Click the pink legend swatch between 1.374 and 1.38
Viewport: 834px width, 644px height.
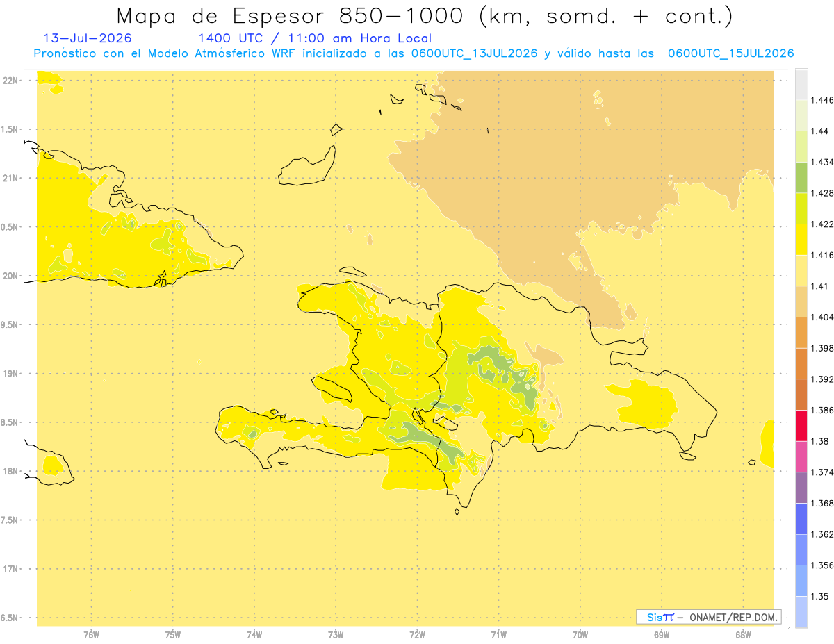(x=801, y=456)
